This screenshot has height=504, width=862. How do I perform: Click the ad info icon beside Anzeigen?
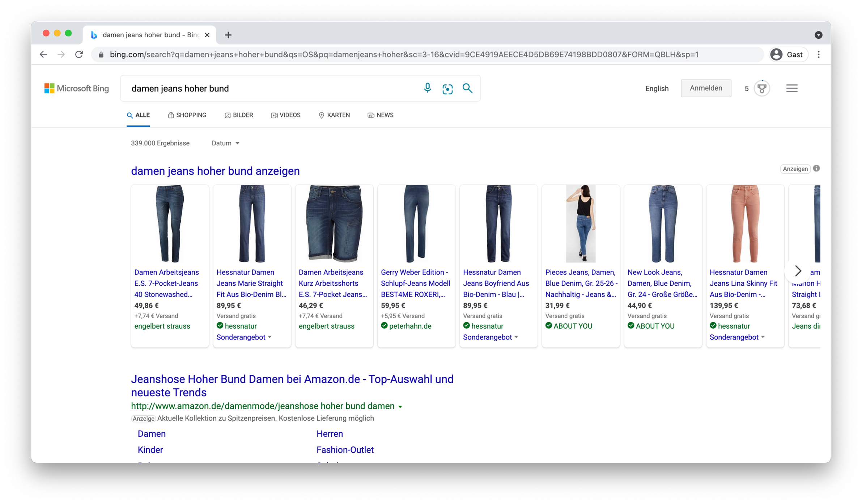tap(816, 168)
